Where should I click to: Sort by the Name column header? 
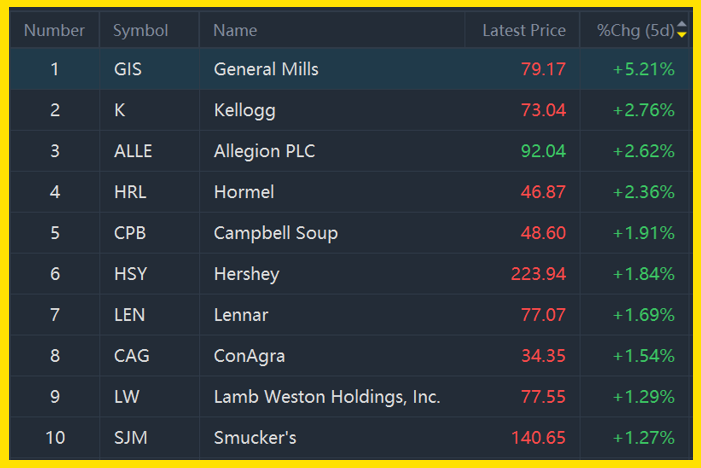235,30
